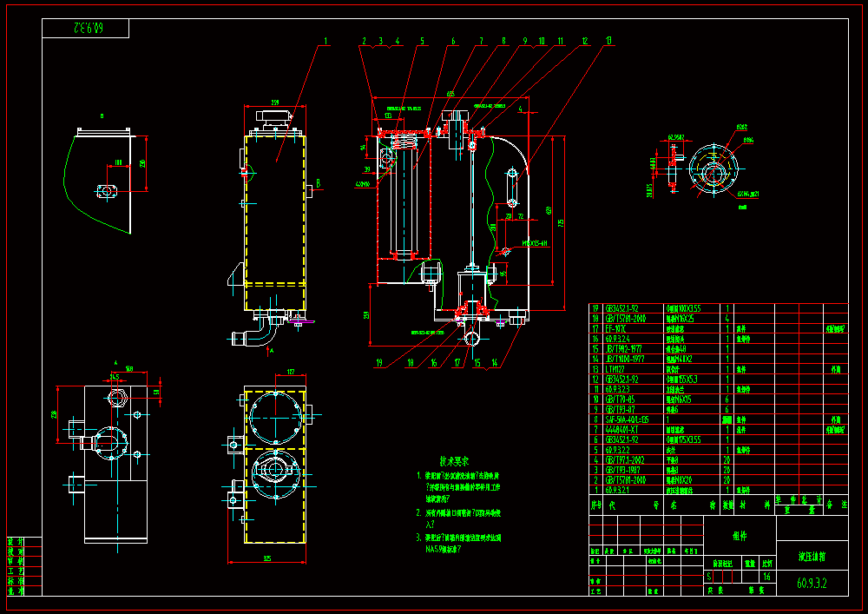Screen dimensions: 868x614
Task: Click part balloon number 18 under the section view
Action: point(411,363)
